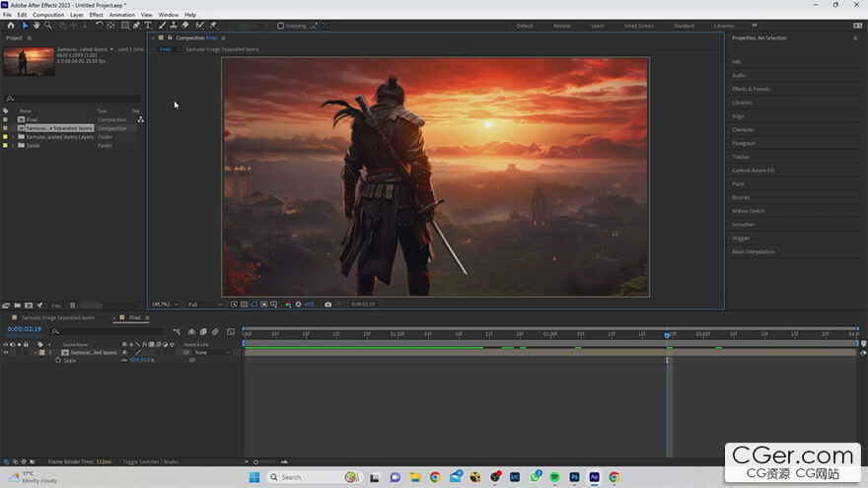Image resolution: width=868 pixels, height=488 pixels.
Task: Open the Layer menu
Action: tap(77, 15)
